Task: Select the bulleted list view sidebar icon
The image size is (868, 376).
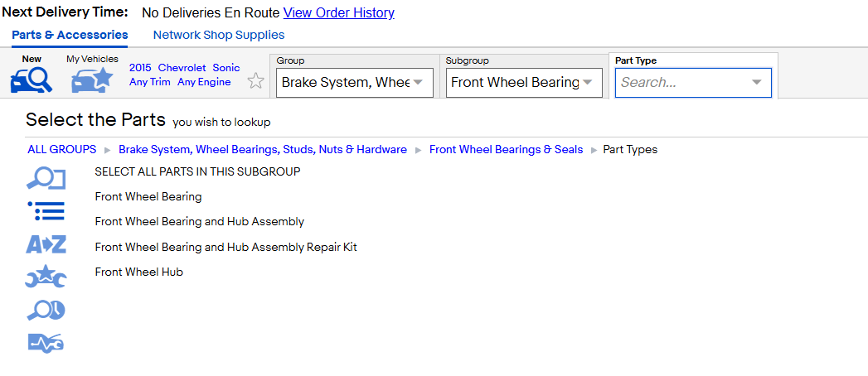Action: [x=46, y=210]
